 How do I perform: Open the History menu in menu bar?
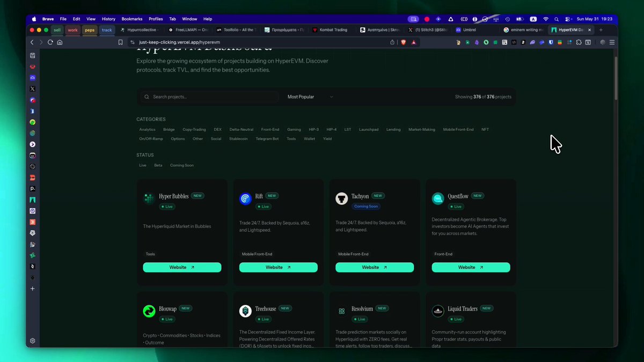click(108, 19)
